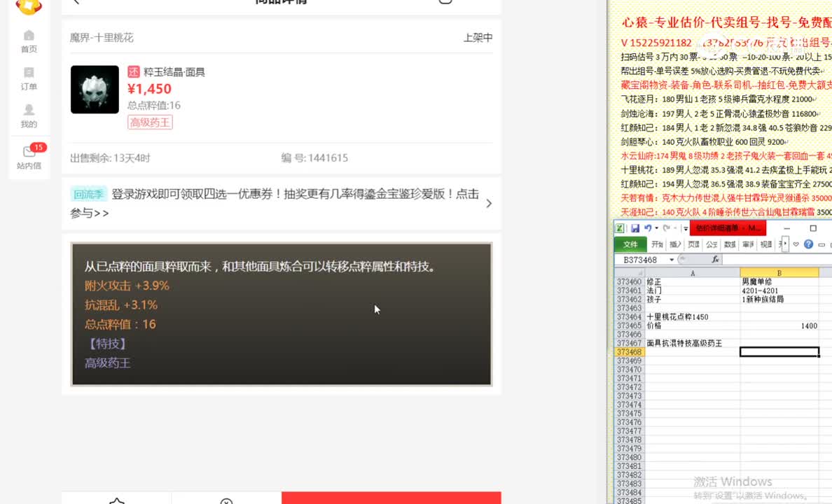Click the 回流季 label on the banner
The height and width of the screenshot is (504, 832).
(88, 194)
